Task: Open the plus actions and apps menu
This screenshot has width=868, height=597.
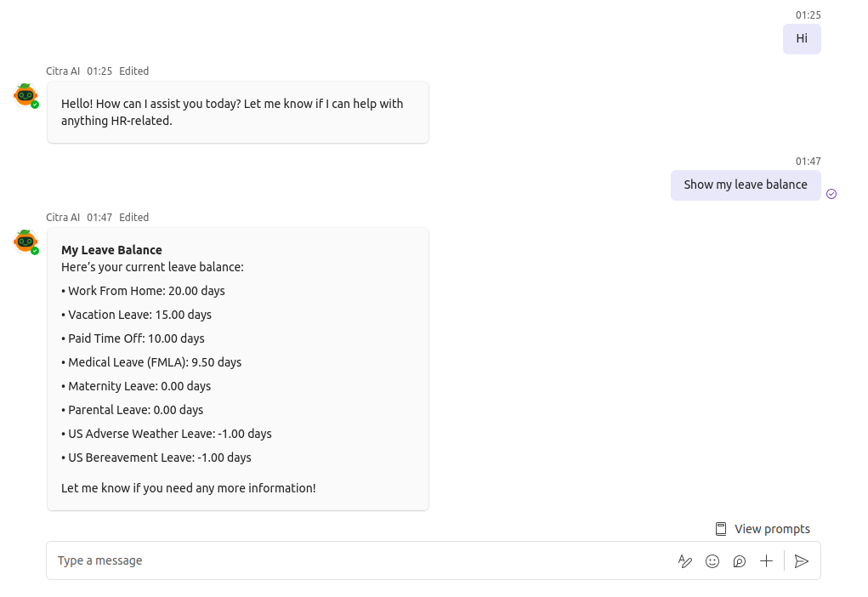Action: pyautogui.click(x=766, y=561)
